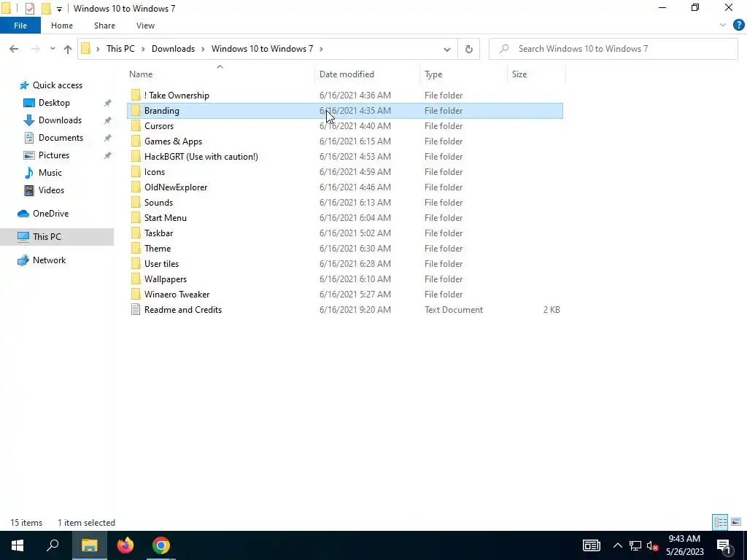This screenshot has width=747, height=560.
Task: Switch to the Share ribbon tab
Action: tap(104, 26)
